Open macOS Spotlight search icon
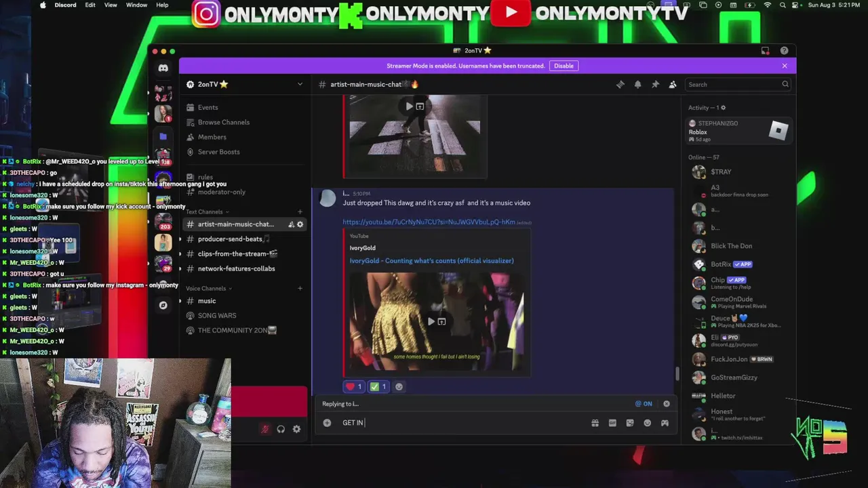868x488 pixels. (x=783, y=5)
